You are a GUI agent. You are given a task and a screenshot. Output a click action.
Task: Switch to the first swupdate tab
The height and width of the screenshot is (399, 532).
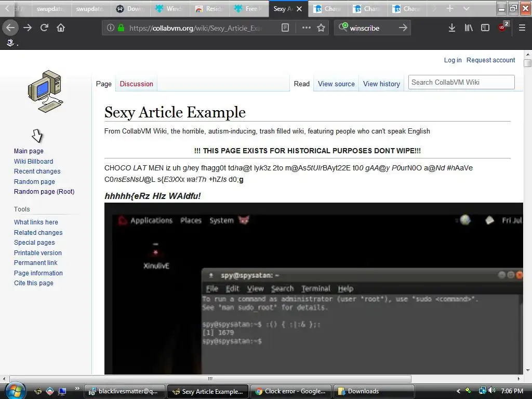51,9
